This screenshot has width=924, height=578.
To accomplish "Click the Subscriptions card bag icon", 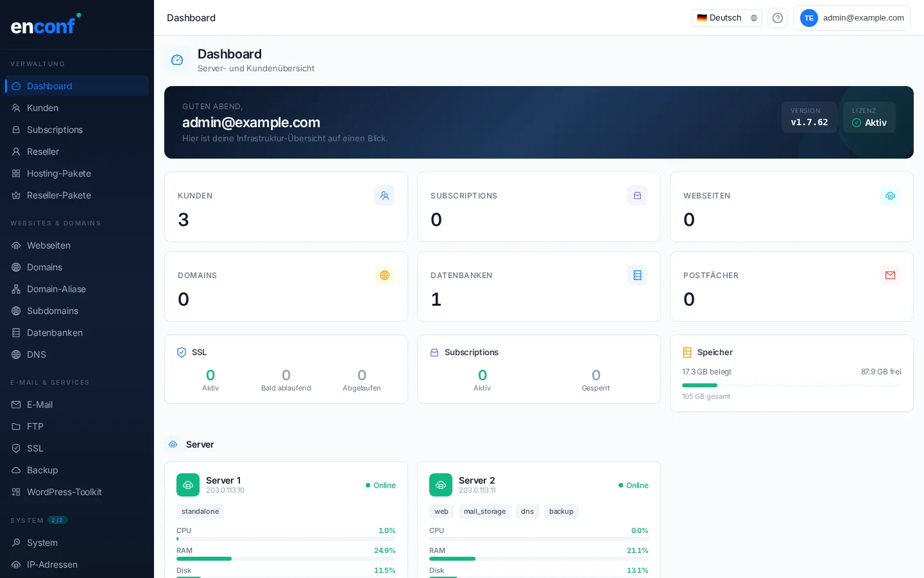I will click(637, 195).
